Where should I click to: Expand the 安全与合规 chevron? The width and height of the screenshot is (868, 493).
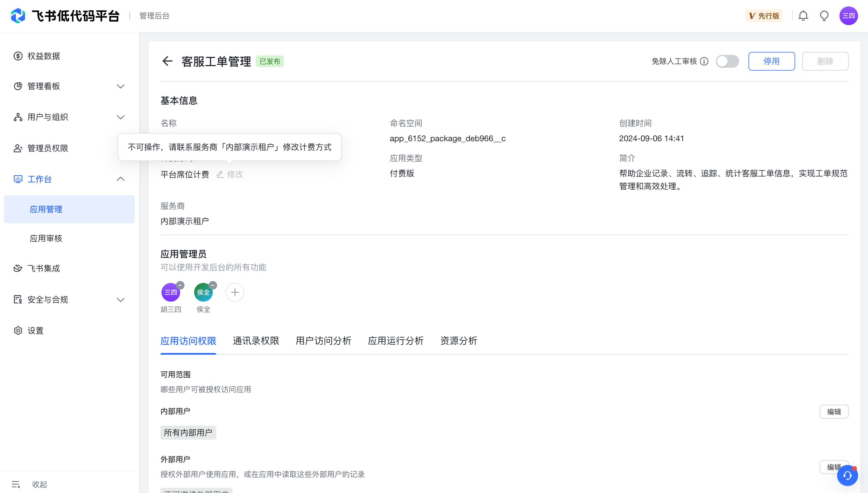(121, 300)
